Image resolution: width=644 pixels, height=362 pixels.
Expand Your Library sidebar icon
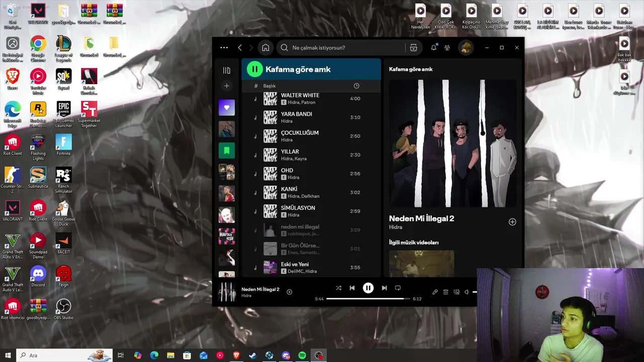point(226,70)
